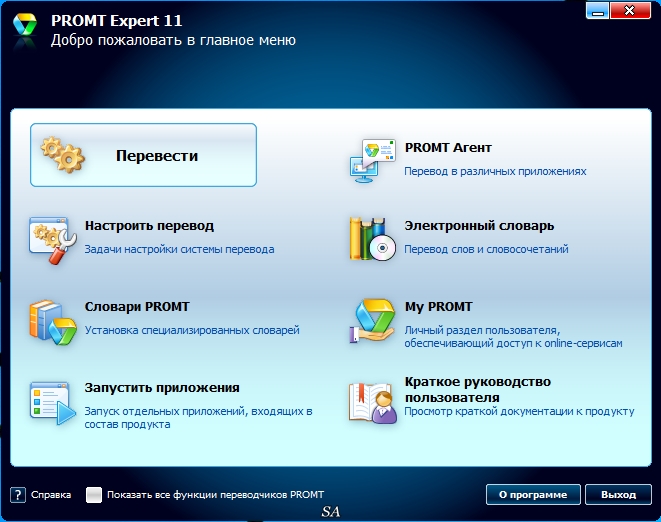Enable Показать все функции переводчиков PROMT checkbox
This screenshot has height=522, width=661.
(x=94, y=495)
